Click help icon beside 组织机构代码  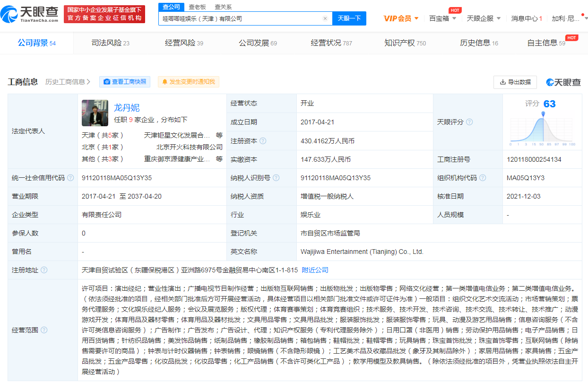(x=482, y=178)
